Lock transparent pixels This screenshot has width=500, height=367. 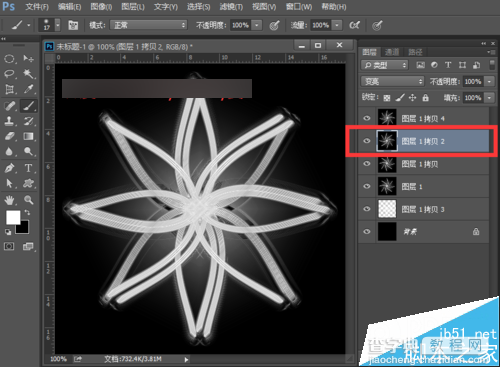coord(387,98)
